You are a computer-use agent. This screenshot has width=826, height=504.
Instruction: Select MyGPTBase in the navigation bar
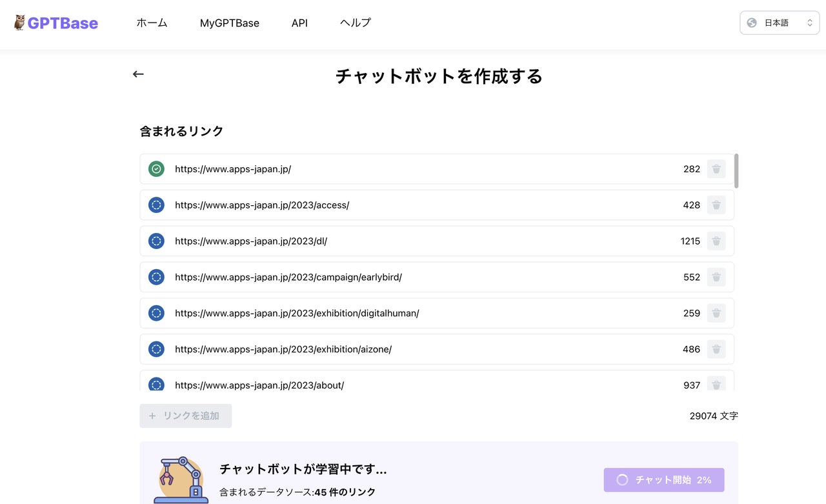pos(230,23)
